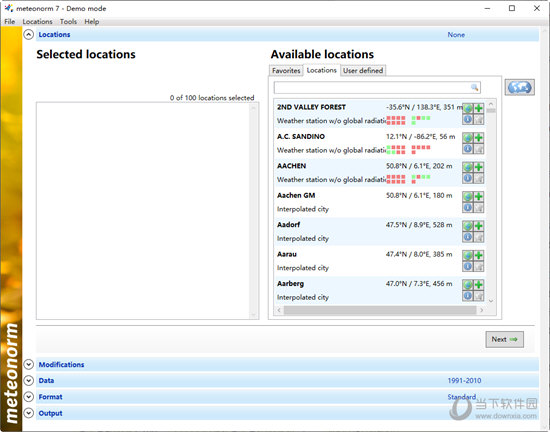This screenshot has height=432, width=550.
Task: Show A.C. SANDINO on the map (globe icon)
Action: tap(468, 138)
